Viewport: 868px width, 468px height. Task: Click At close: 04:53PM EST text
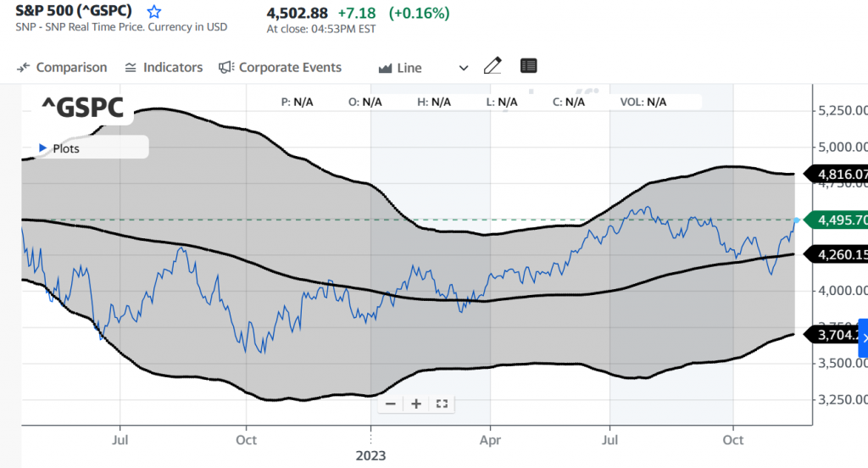point(321,30)
